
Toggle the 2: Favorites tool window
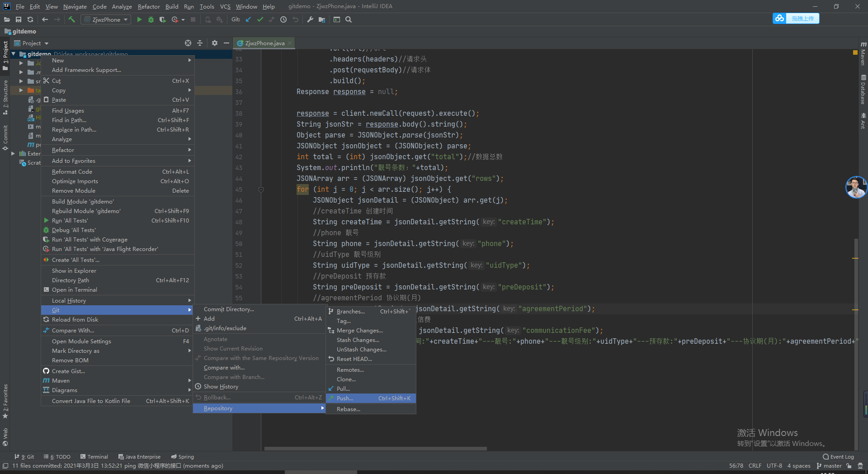click(x=5, y=402)
